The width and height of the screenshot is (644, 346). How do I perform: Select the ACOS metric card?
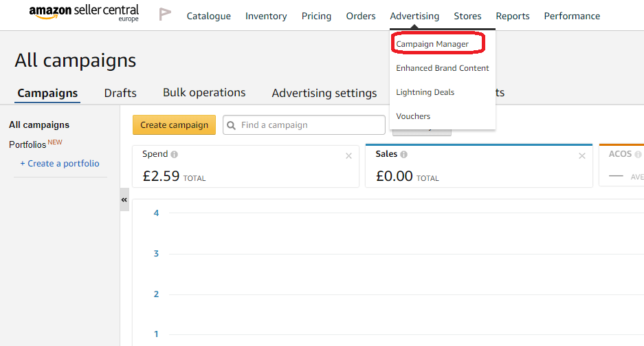coord(621,165)
